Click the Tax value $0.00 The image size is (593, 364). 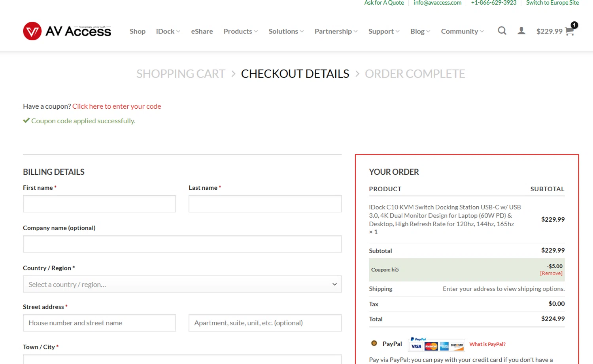click(x=557, y=304)
